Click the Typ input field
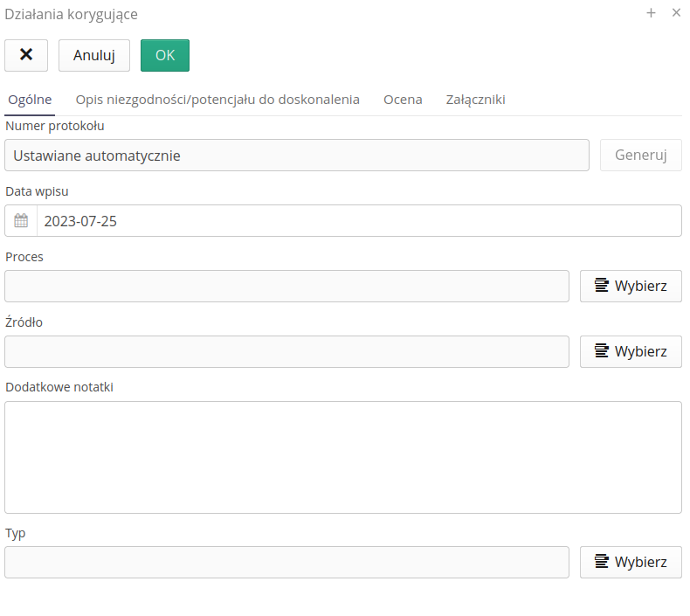The image size is (690, 616). (x=286, y=562)
